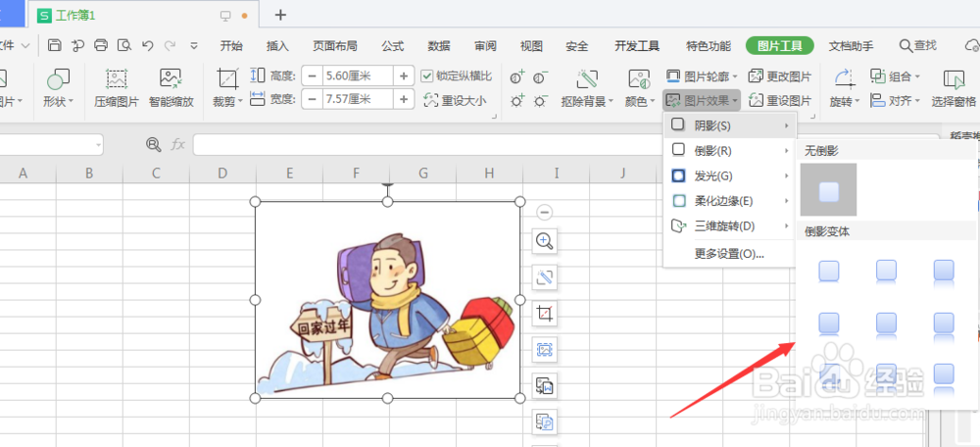
Task: Open the Shapes (形状) dropdown
Action: click(58, 88)
